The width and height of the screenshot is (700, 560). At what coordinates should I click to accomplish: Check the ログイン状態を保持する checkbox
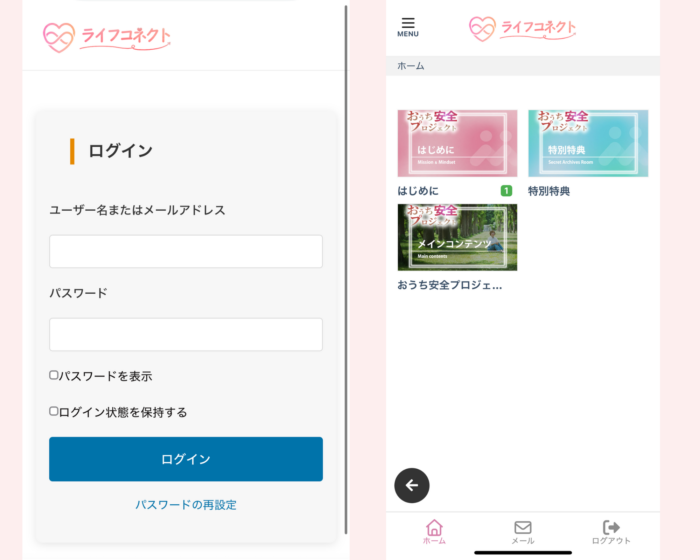click(x=54, y=411)
